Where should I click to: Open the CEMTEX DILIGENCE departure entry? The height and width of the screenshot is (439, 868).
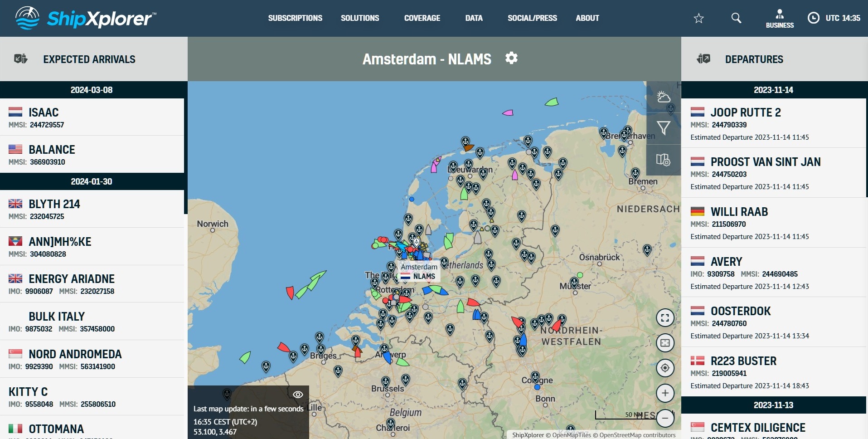[773, 427]
